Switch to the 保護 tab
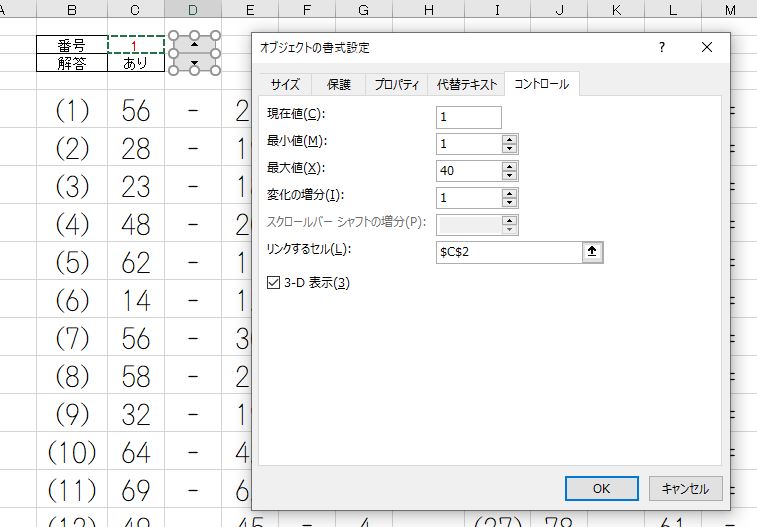757x527 pixels. pos(338,85)
